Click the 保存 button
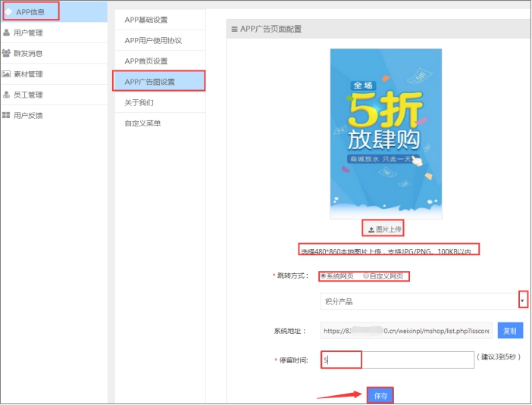This screenshot has width=532, height=405. tap(380, 395)
